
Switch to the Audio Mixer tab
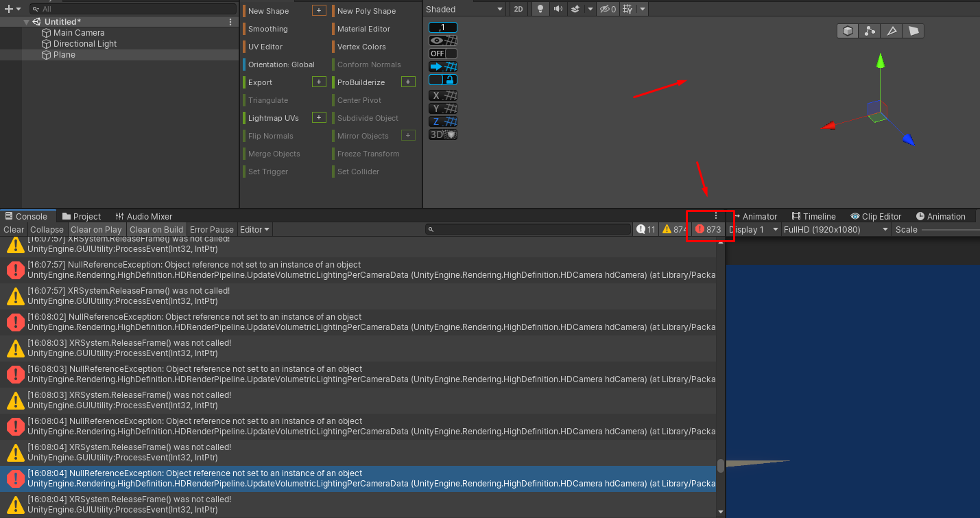(144, 216)
